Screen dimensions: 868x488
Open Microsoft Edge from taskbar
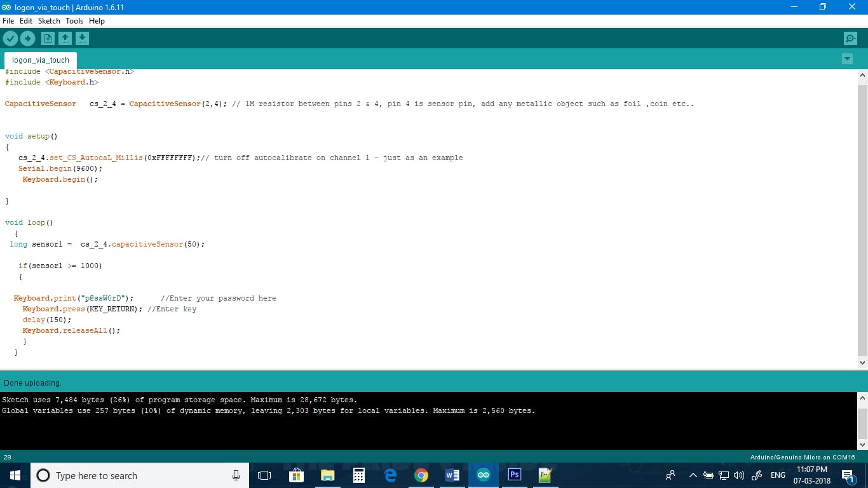pyautogui.click(x=390, y=475)
